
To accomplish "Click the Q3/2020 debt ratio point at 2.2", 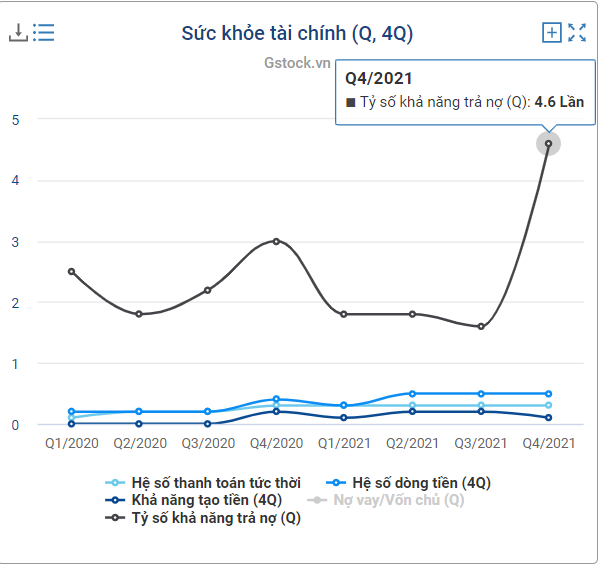I will coord(208,290).
